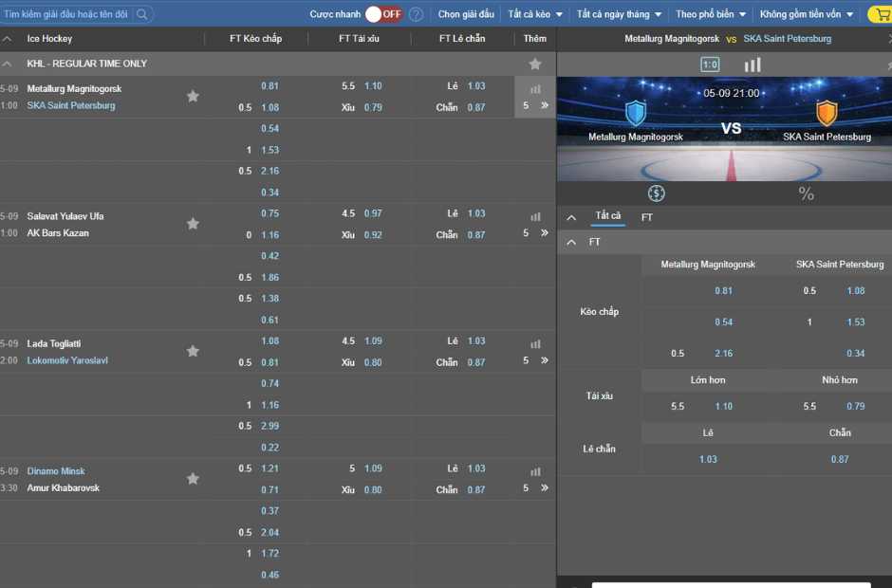The width and height of the screenshot is (892, 588).
Task: Select SKA Saint Petersburg 1.53 odds in panel
Action: [855, 322]
